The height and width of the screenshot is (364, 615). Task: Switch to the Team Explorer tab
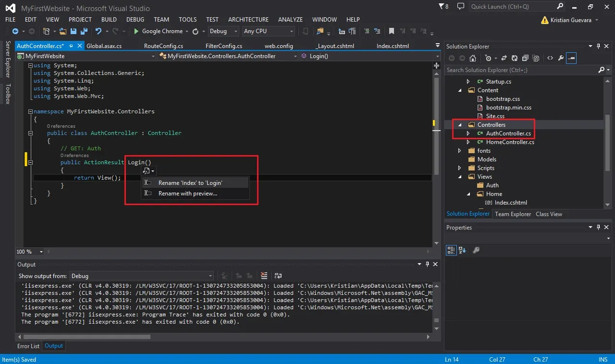tap(513, 214)
